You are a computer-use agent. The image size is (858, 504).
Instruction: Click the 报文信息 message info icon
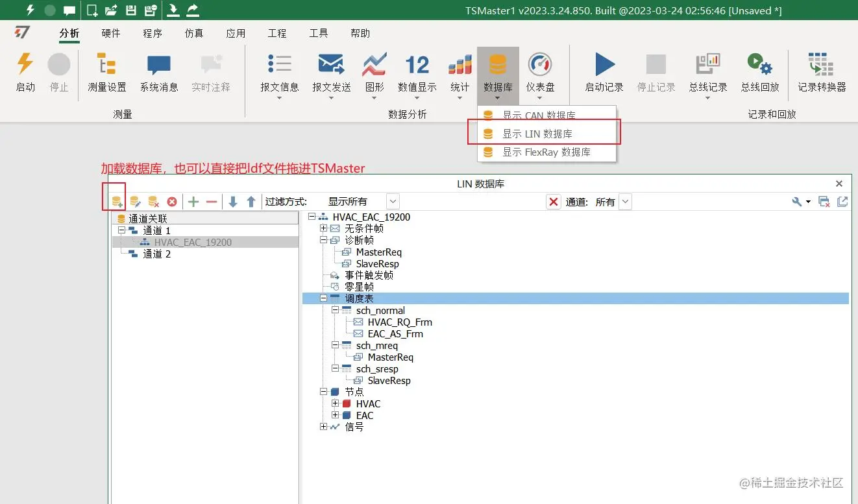[x=280, y=65]
